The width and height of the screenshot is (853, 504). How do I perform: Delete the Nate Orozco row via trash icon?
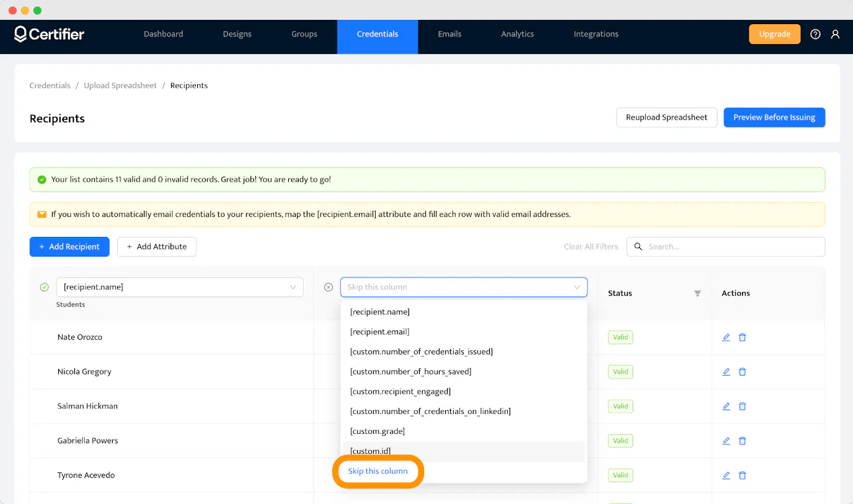coord(742,337)
